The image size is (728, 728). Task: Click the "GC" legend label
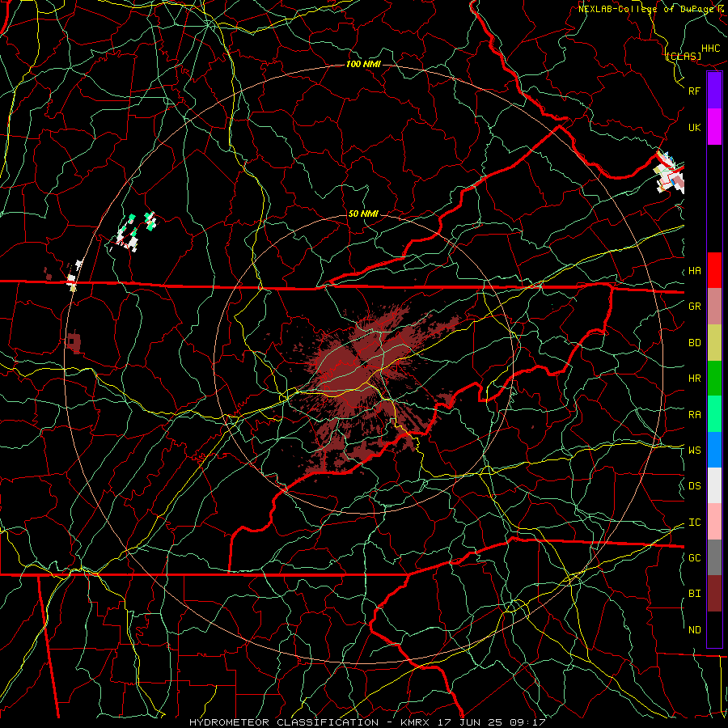pyautogui.click(x=694, y=558)
